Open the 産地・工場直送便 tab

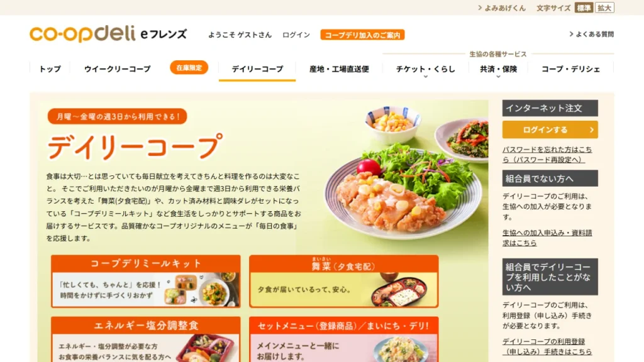coord(339,69)
